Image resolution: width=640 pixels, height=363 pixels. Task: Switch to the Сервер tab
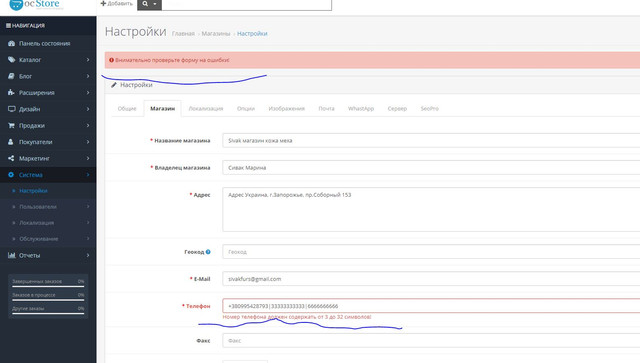click(x=397, y=109)
